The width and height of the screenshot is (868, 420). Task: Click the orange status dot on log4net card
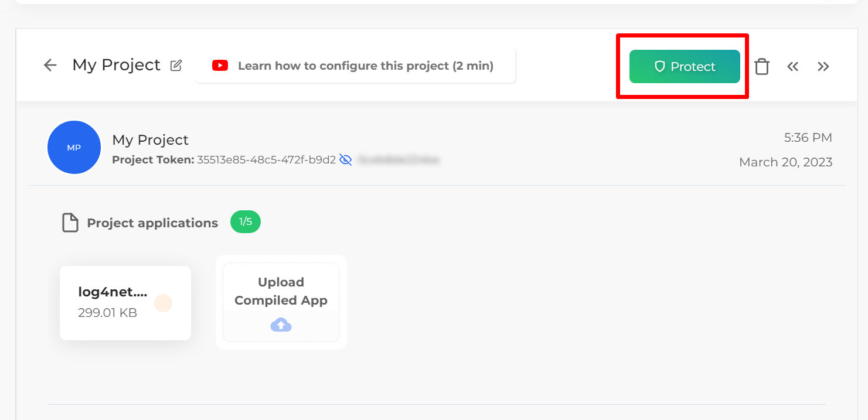pos(164,303)
